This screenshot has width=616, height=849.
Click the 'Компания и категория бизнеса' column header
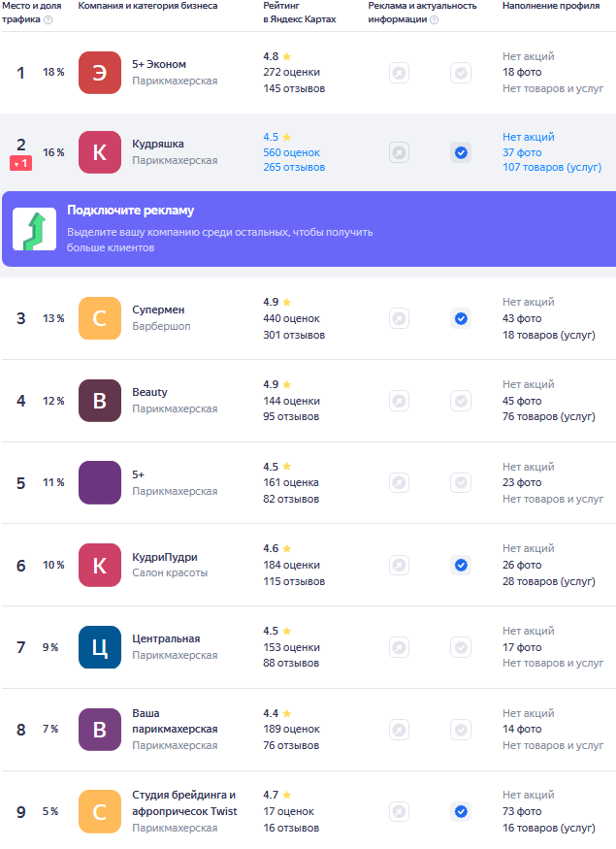coord(147,6)
